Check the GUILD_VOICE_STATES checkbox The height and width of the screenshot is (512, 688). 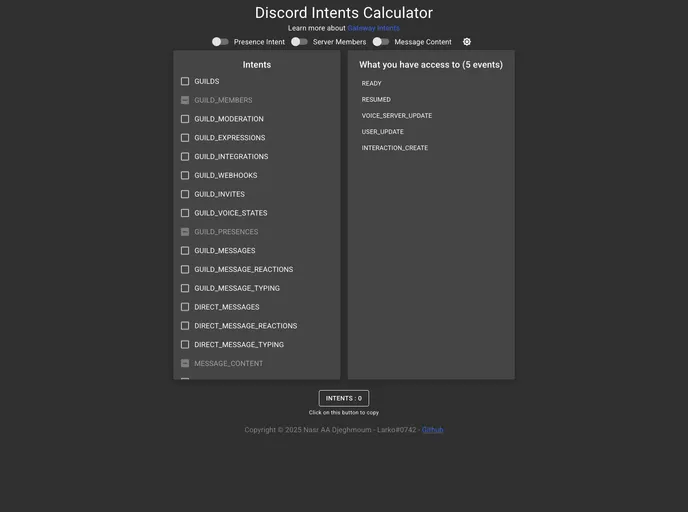(x=185, y=213)
